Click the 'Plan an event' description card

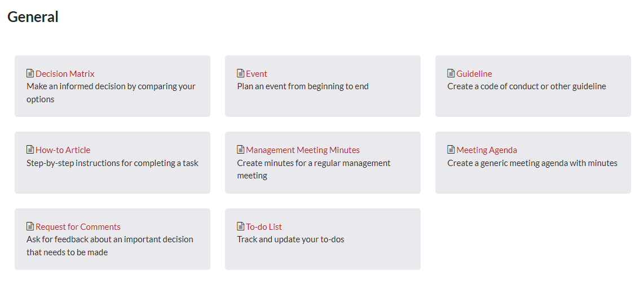point(323,86)
